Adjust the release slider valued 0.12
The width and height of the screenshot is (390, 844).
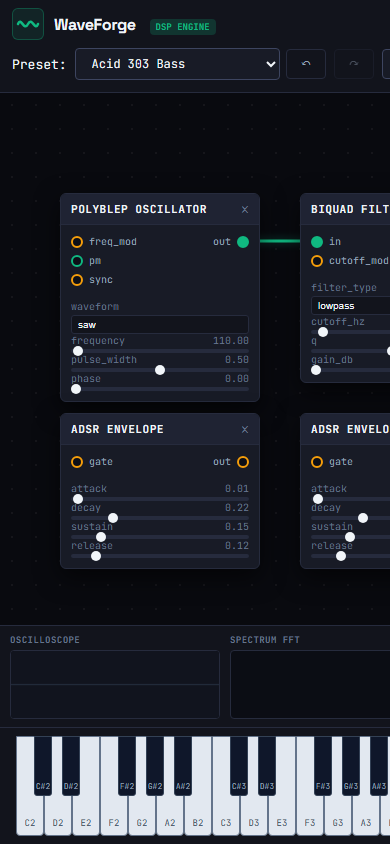point(160,555)
